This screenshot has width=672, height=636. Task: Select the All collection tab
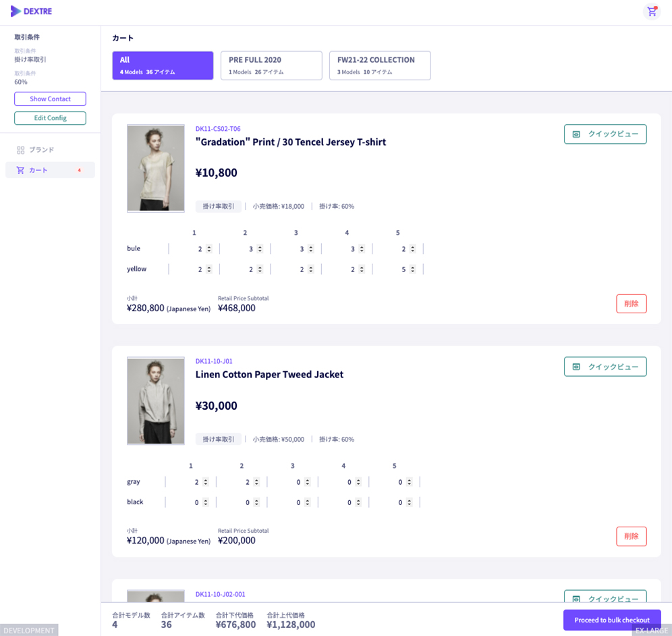(x=163, y=65)
